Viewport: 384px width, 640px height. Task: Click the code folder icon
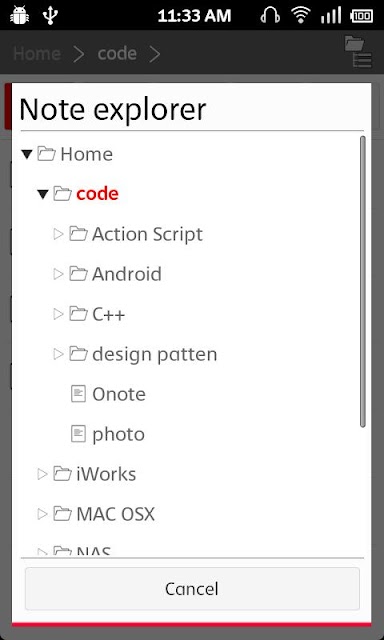tap(62, 194)
